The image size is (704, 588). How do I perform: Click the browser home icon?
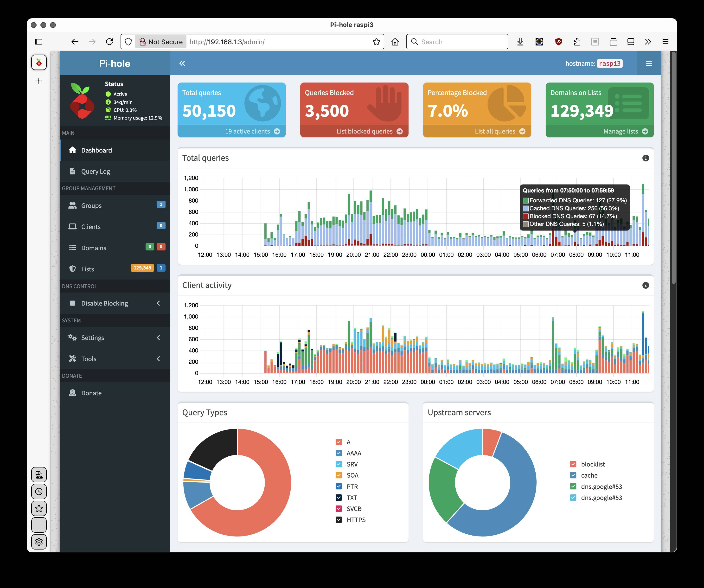pyautogui.click(x=395, y=42)
